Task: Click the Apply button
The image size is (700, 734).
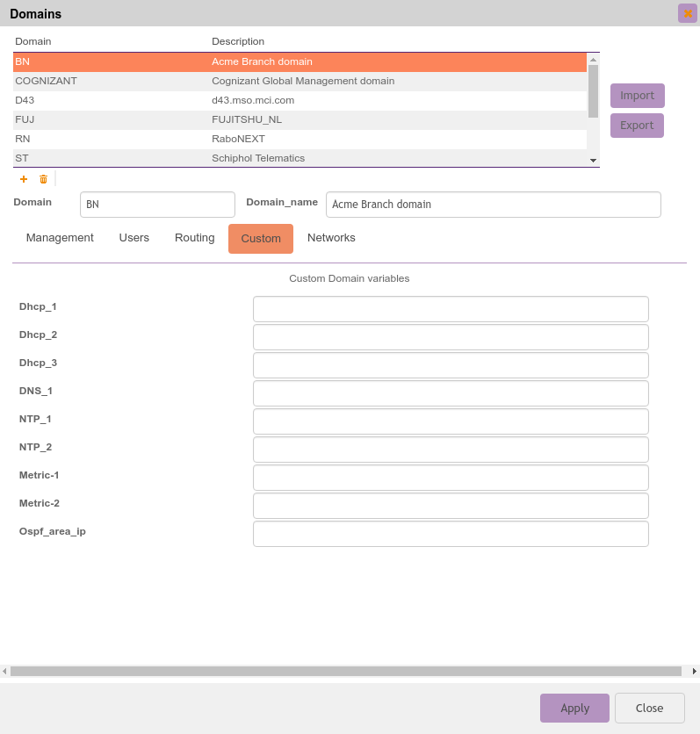Action: coord(574,708)
